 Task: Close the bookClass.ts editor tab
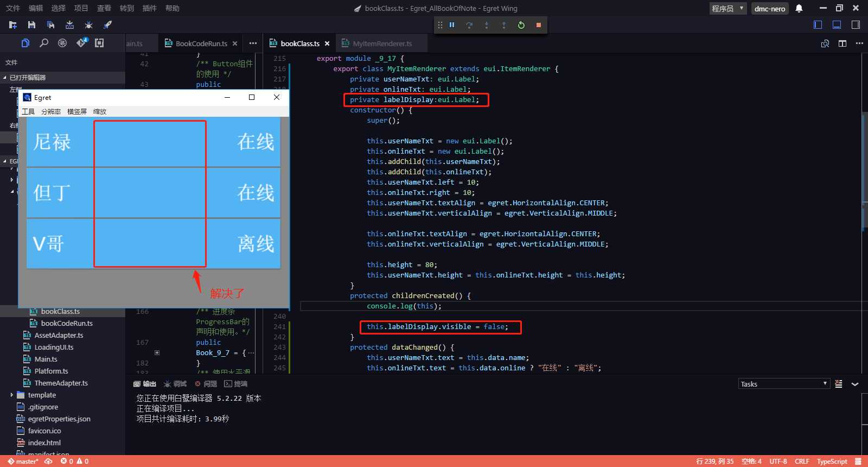click(327, 43)
